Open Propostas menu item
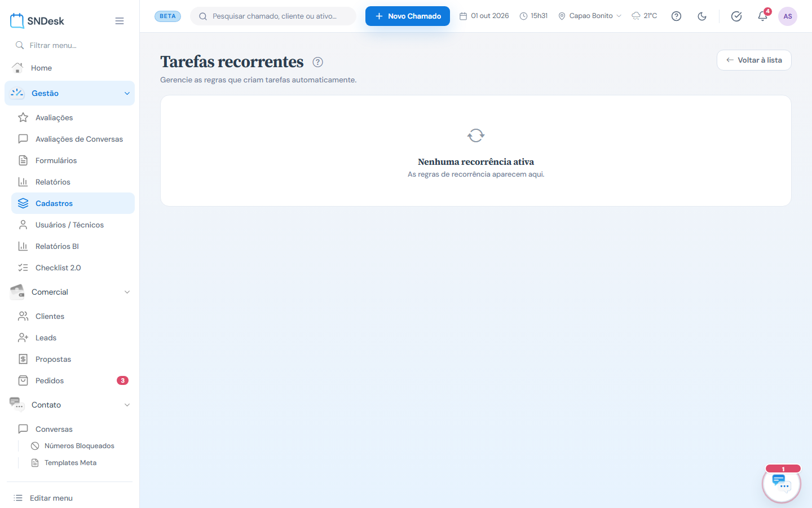Image resolution: width=812 pixels, height=508 pixels. 73,359
